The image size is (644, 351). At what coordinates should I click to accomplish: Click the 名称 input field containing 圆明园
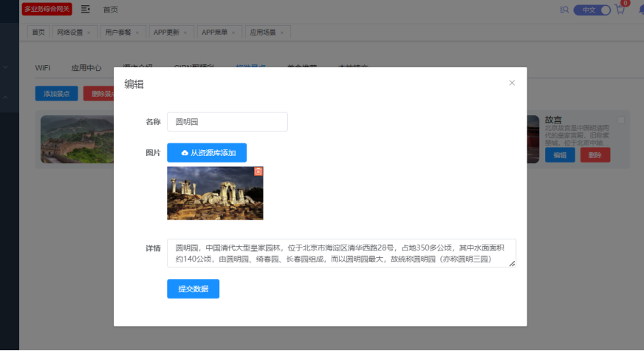click(227, 122)
